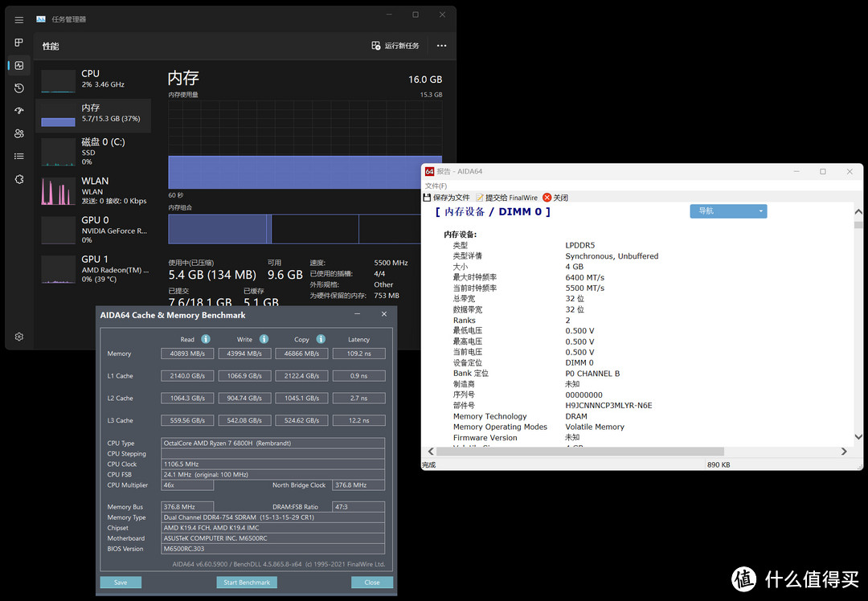Open the three-dot more options menu in Task Manager

tap(441, 45)
